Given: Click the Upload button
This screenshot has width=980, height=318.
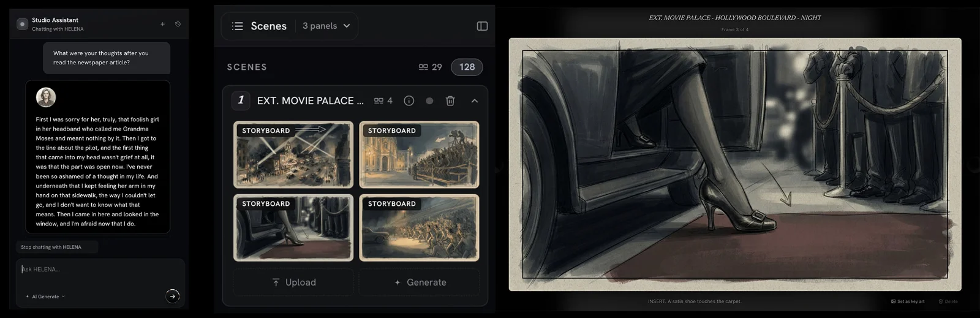Looking at the screenshot, I should point(293,282).
